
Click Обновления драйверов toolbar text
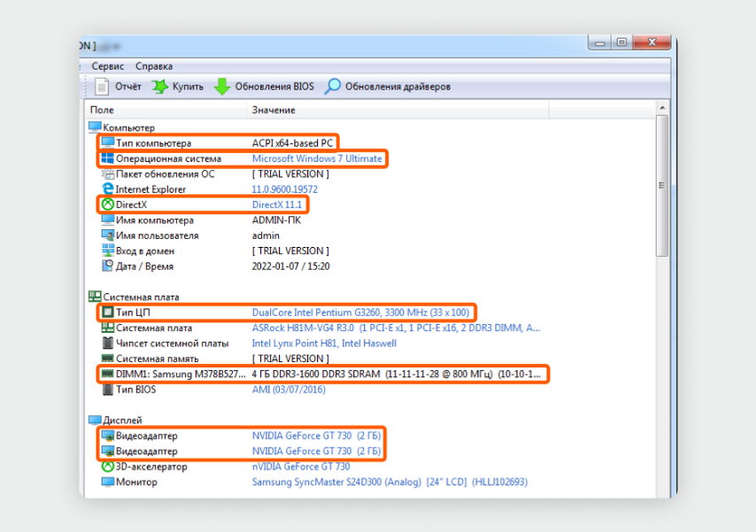[397, 87]
